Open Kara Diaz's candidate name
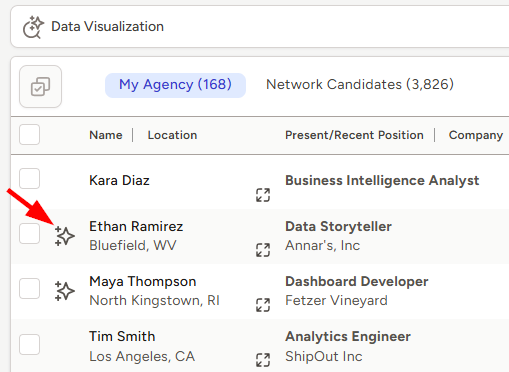The height and width of the screenshot is (372, 509). [119, 180]
